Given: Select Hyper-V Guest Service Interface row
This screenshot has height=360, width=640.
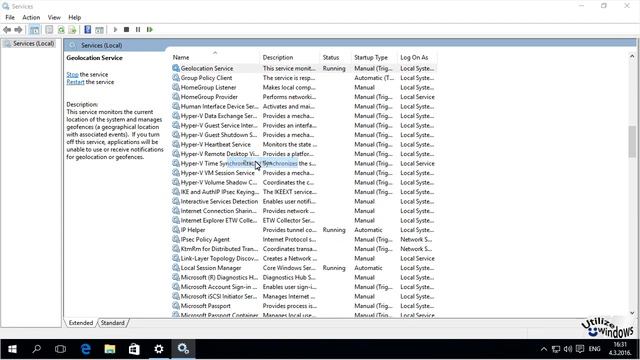Looking at the screenshot, I should coord(304,126).
